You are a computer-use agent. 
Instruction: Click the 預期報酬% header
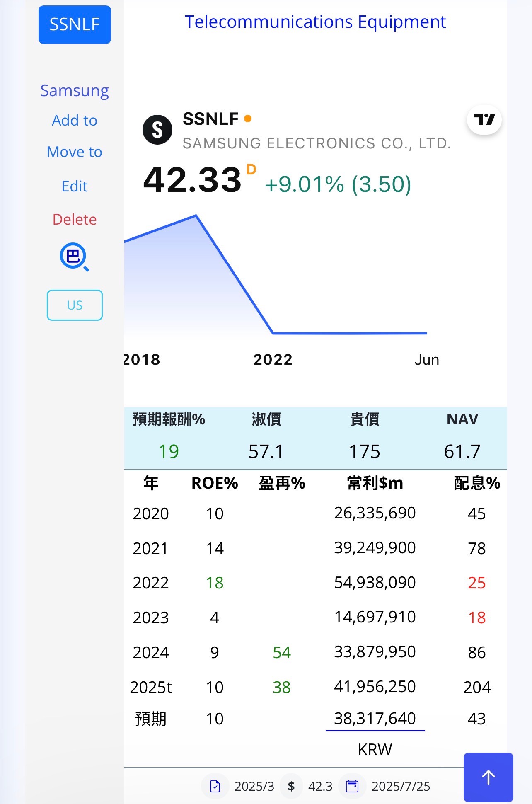169,419
